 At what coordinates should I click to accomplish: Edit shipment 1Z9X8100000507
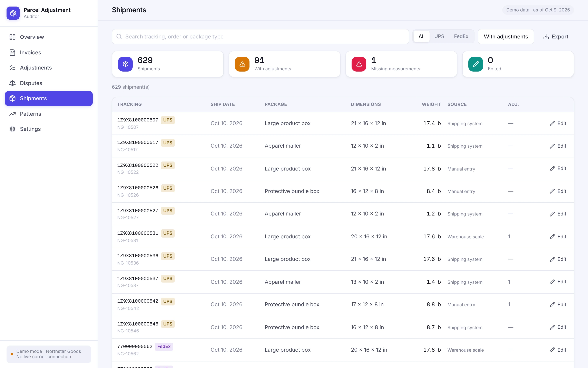pos(558,123)
